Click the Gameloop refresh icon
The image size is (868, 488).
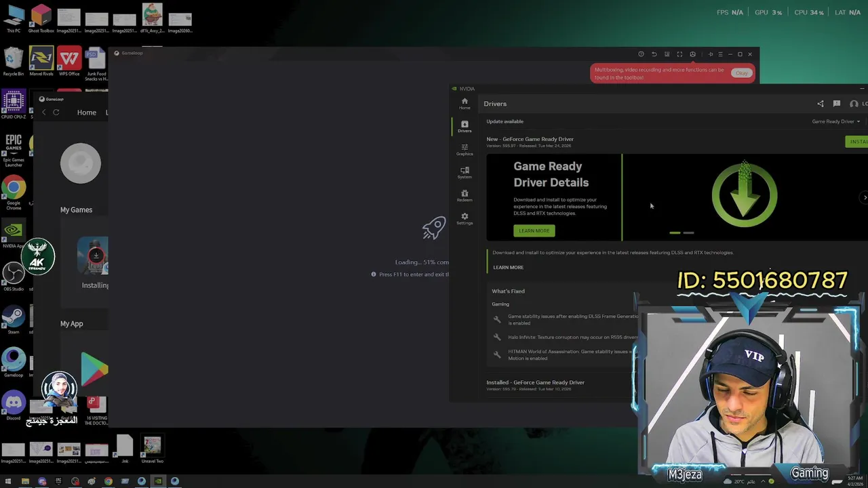[56, 113]
